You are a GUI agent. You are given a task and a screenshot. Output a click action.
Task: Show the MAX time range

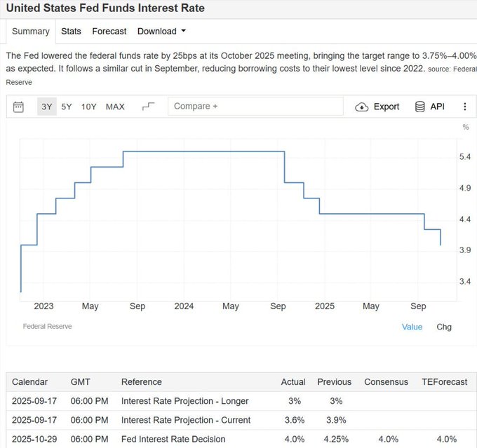(115, 107)
